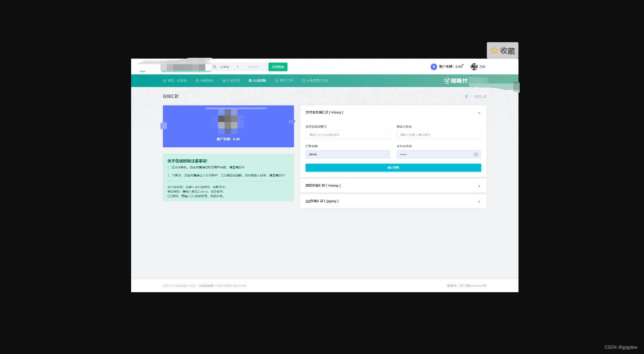Viewport: 644px width, 354px height.
Task: Open the 订单号 search type dropdown
Action: click(229, 67)
